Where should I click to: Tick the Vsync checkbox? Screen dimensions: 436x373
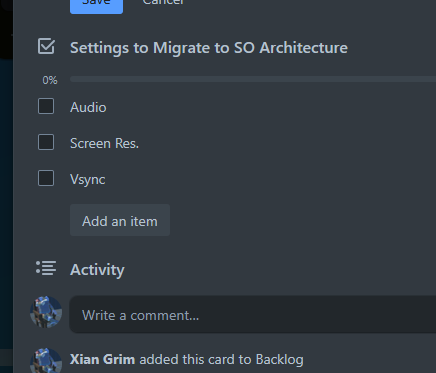46,178
